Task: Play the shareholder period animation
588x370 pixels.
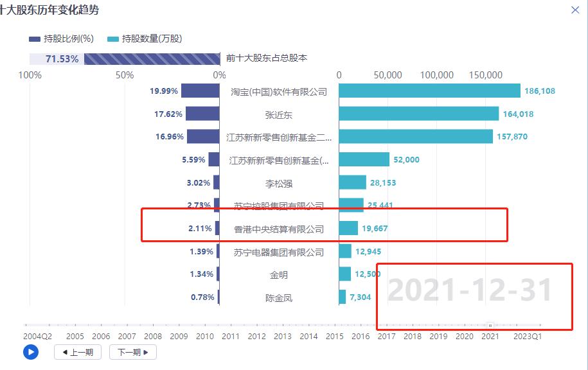Action: pyautogui.click(x=30, y=352)
